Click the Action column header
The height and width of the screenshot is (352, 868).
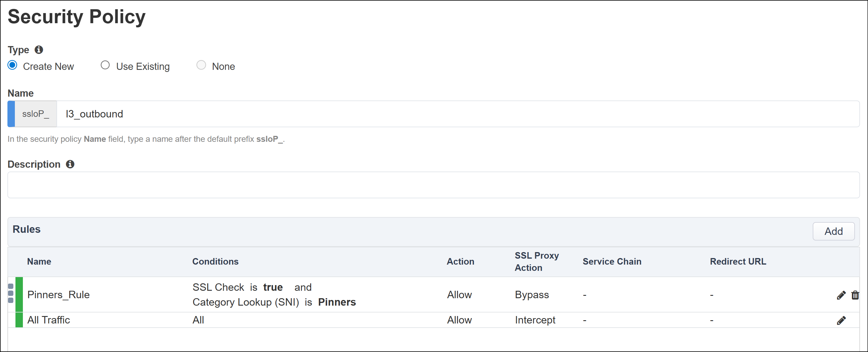click(460, 261)
